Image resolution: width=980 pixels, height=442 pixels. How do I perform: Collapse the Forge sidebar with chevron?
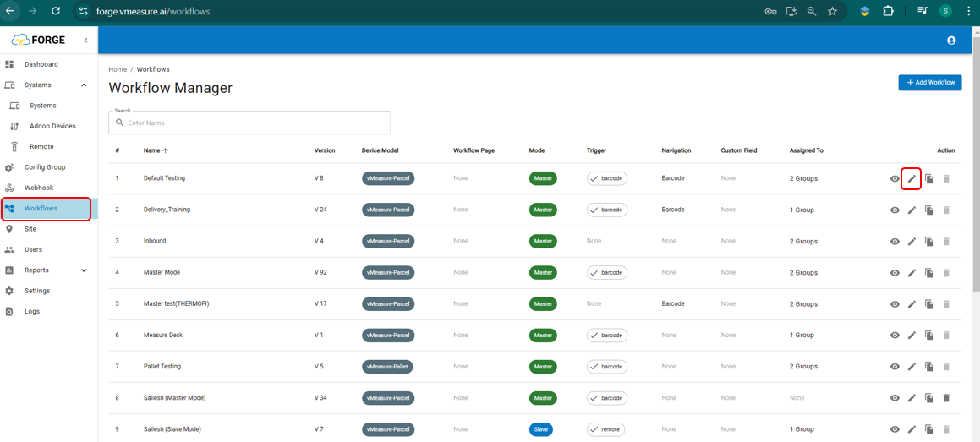point(85,41)
